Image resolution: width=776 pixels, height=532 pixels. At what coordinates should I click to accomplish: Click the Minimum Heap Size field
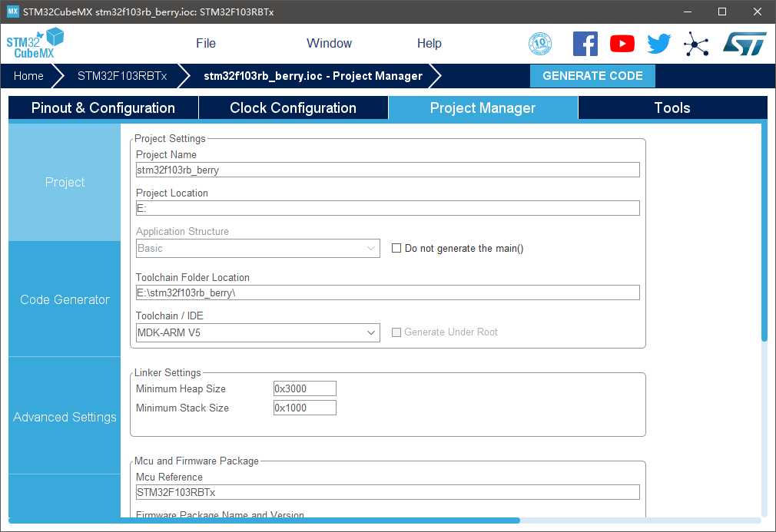[x=305, y=388]
